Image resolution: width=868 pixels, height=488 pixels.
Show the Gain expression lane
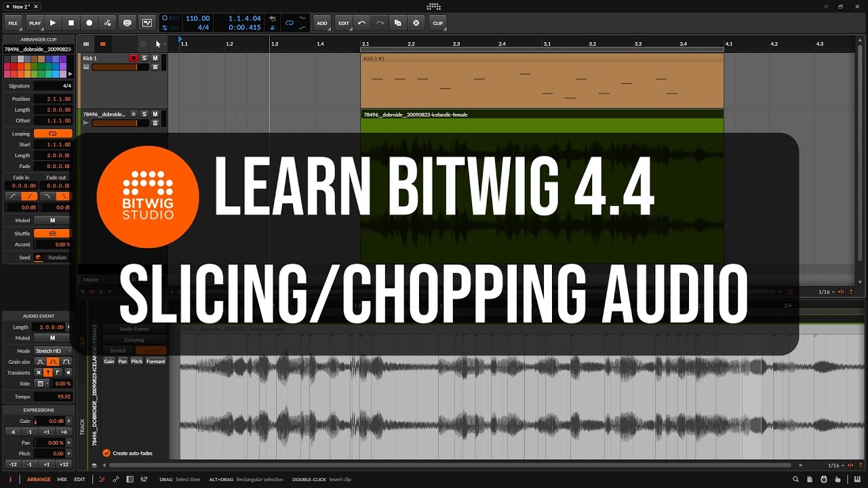(x=109, y=361)
